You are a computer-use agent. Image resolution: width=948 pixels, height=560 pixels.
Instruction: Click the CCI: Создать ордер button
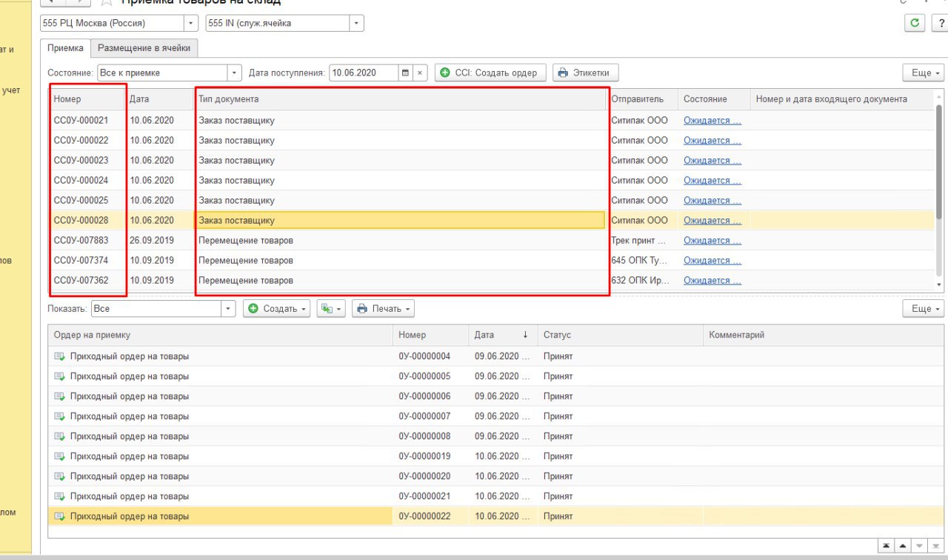(x=490, y=73)
